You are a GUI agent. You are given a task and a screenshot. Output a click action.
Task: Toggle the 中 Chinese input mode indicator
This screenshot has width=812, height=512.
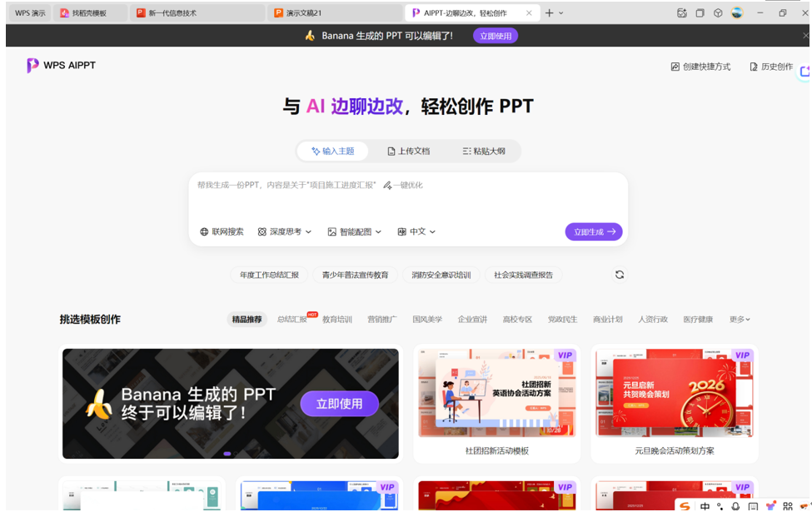tap(705, 506)
